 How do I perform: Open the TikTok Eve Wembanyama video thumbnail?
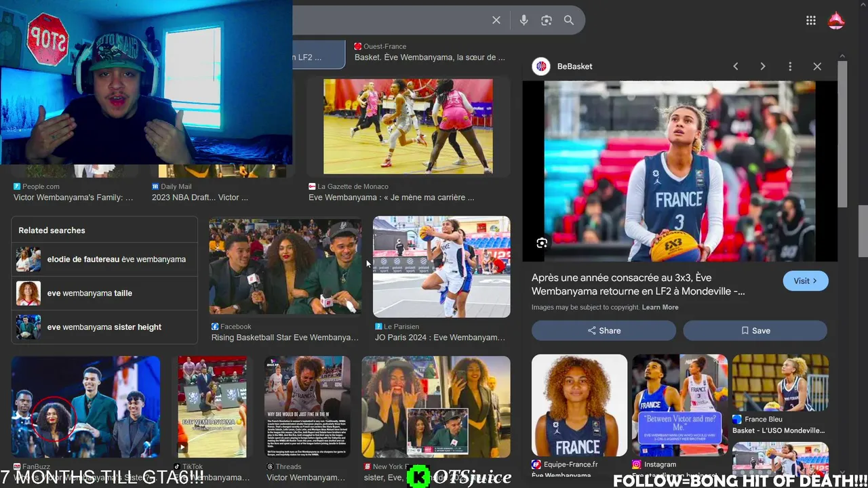coord(212,407)
